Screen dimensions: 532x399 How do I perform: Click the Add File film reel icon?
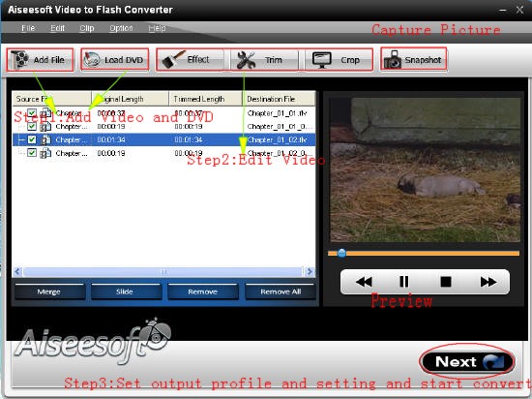pyautogui.click(x=19, y=59)
